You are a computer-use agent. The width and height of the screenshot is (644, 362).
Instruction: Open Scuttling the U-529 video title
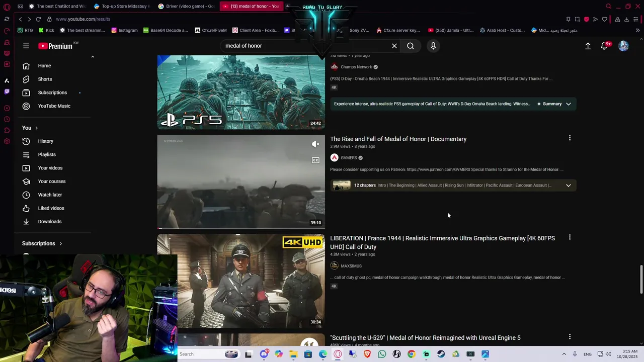point(425,338)
